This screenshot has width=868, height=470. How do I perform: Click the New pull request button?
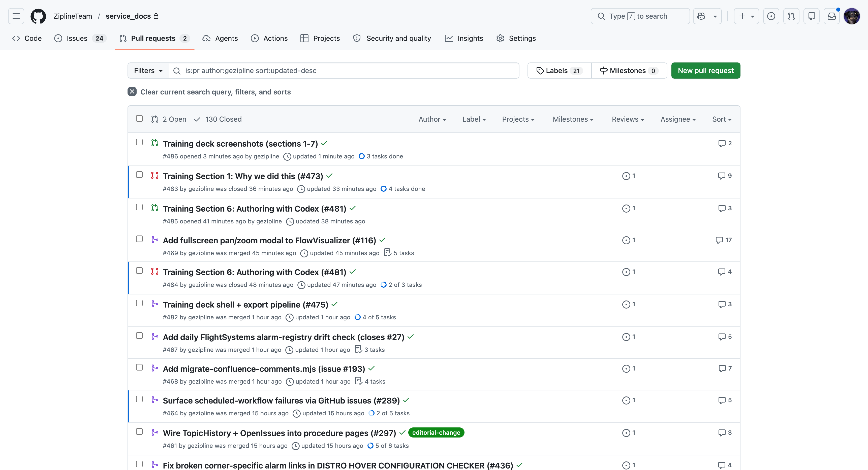[x=706, y=70]
